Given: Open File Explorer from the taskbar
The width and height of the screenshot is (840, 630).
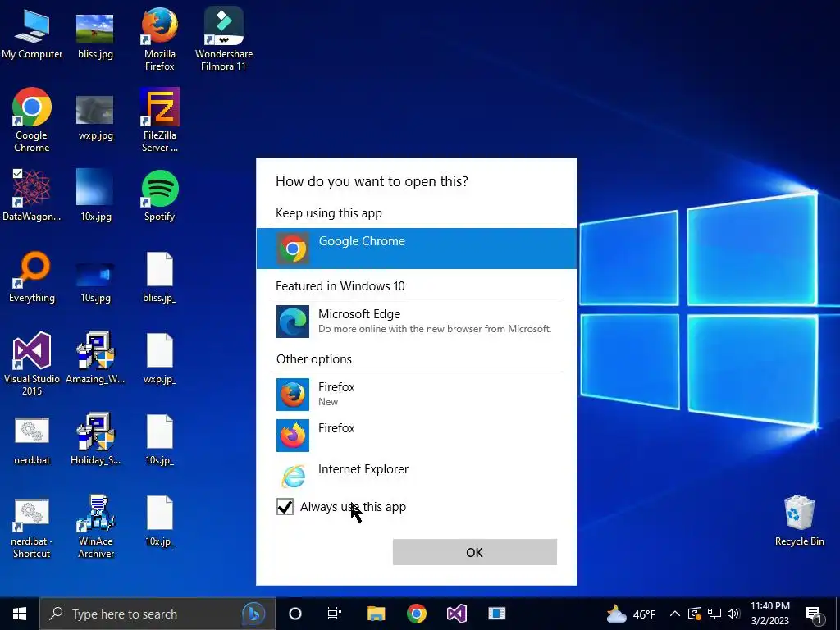Looking at the screenshot, I should pyautogui.click(x=376, y=614).
